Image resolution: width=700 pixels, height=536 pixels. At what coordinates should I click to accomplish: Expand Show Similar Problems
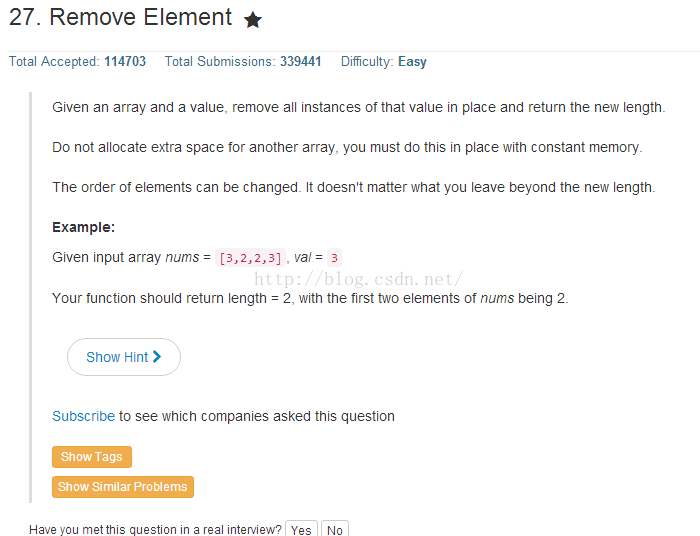123,487
